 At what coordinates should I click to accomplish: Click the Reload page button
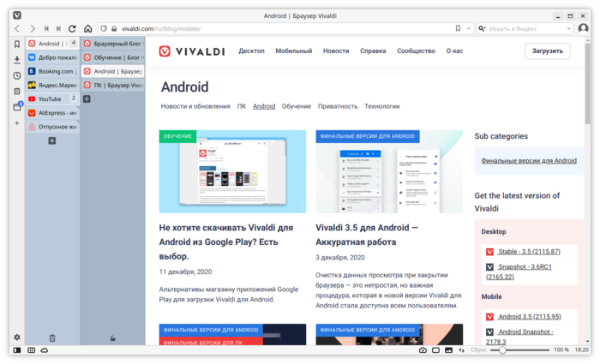point(73,29)
